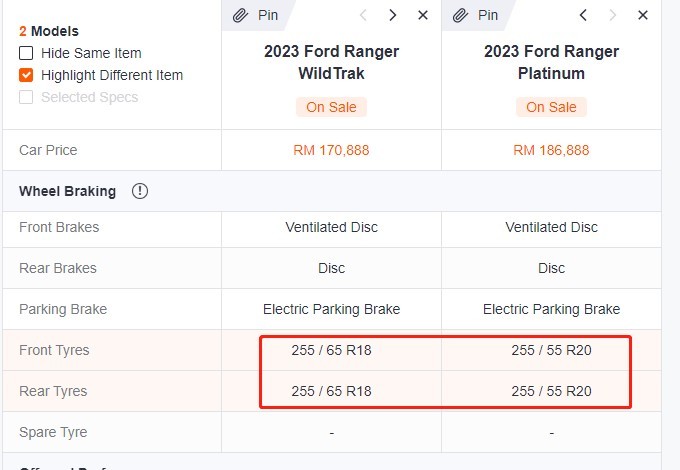Click the Platinum On Sale badge
Image resolution: width=680 pixels, height=470 pixels.
pos(551,107)
